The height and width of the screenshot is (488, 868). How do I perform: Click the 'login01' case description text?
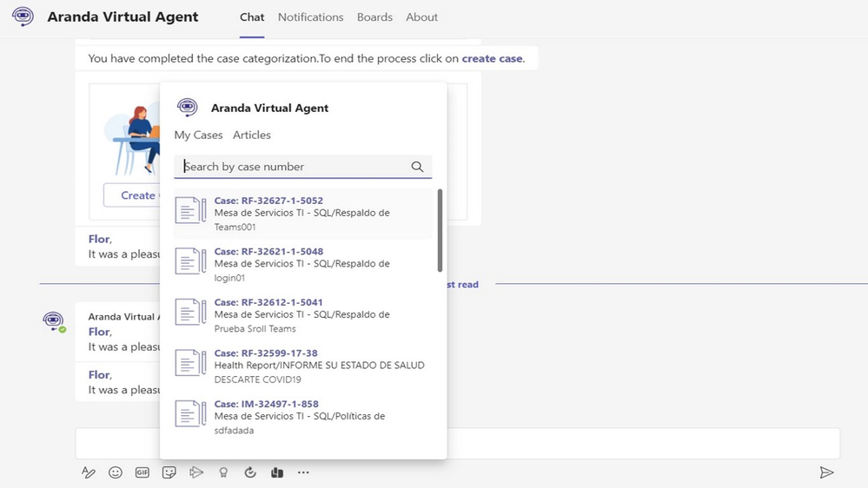(x=229, y=278)
